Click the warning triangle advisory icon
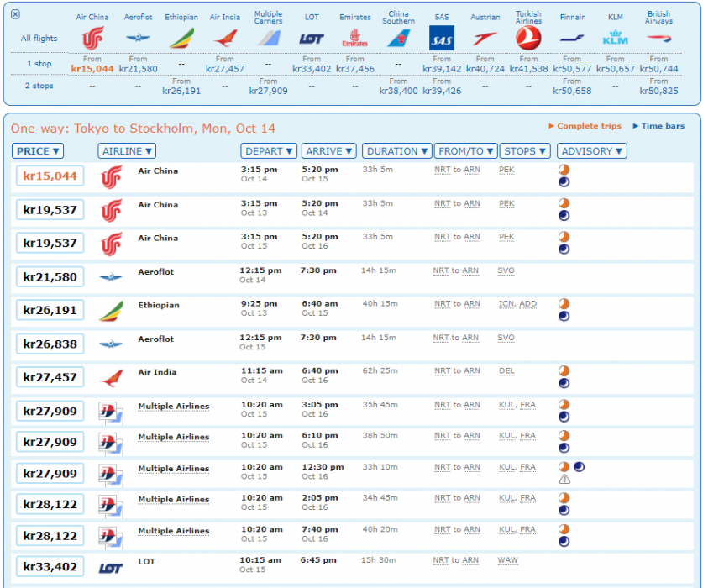 pos(564,480)
